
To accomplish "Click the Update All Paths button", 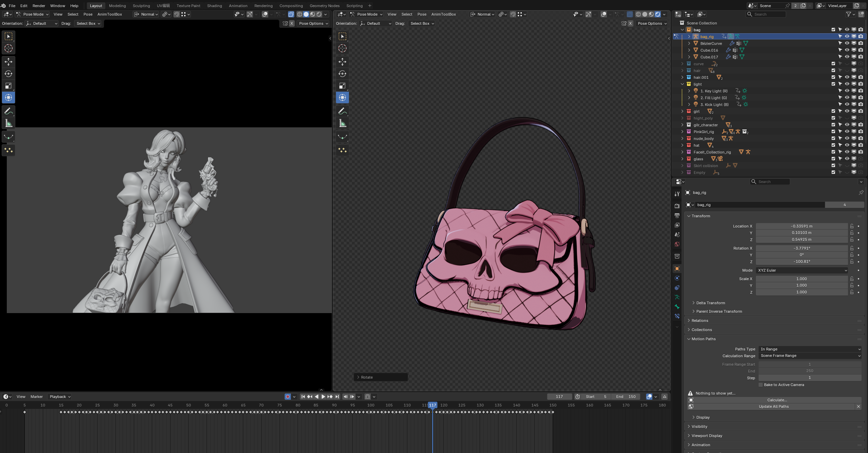I will tap(774, 406).
